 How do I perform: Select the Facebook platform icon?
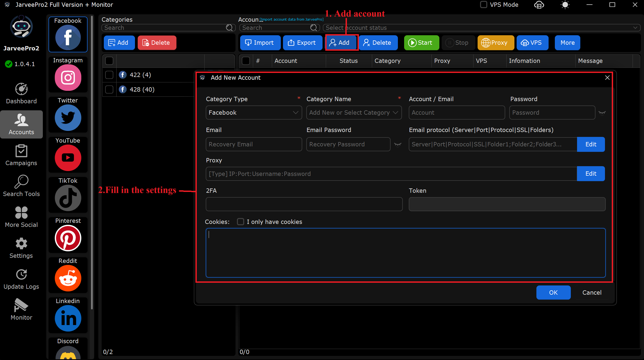tap(68, 37)
